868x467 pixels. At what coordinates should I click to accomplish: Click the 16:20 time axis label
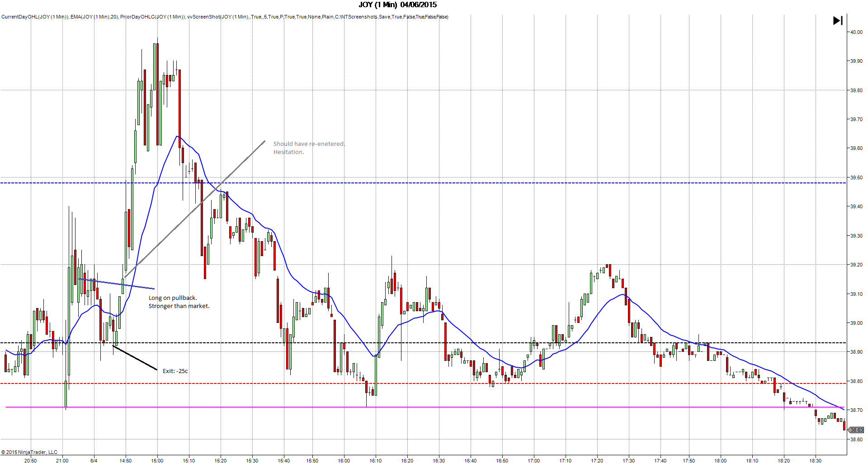(407, 461)
